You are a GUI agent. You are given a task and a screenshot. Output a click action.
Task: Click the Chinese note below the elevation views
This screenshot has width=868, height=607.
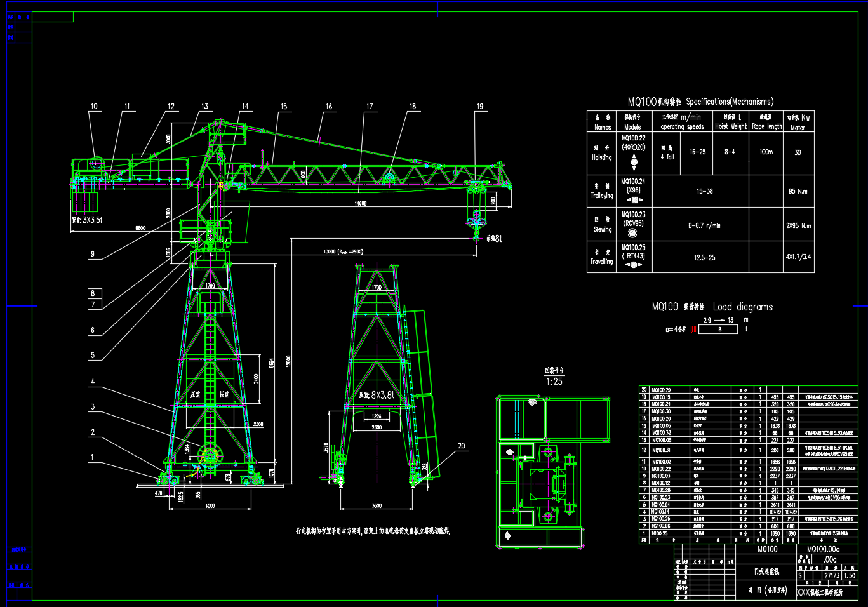click(373, 531)
